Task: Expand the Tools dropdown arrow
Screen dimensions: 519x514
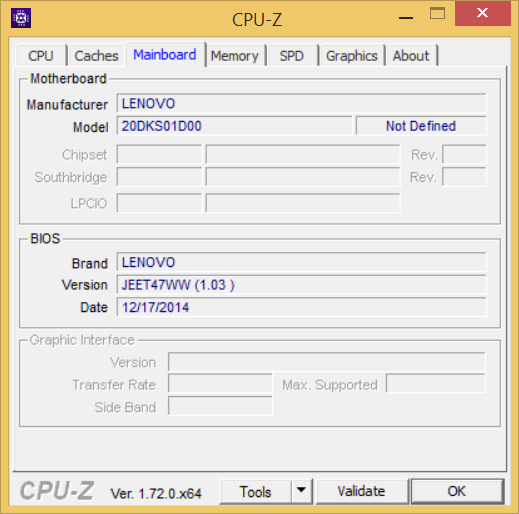Action: [301, 491]
